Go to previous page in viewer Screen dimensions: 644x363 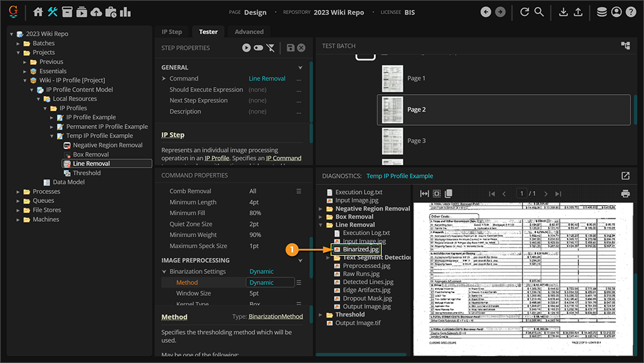504,193
